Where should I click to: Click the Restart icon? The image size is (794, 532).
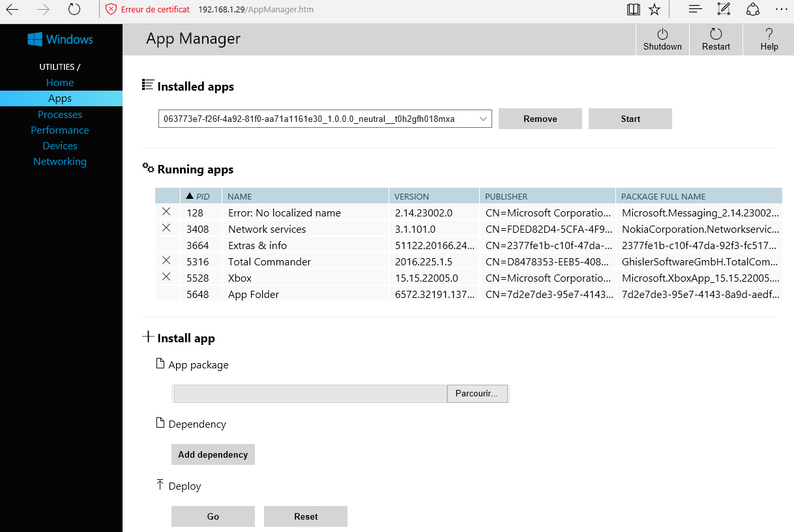(x=716, y=35)
